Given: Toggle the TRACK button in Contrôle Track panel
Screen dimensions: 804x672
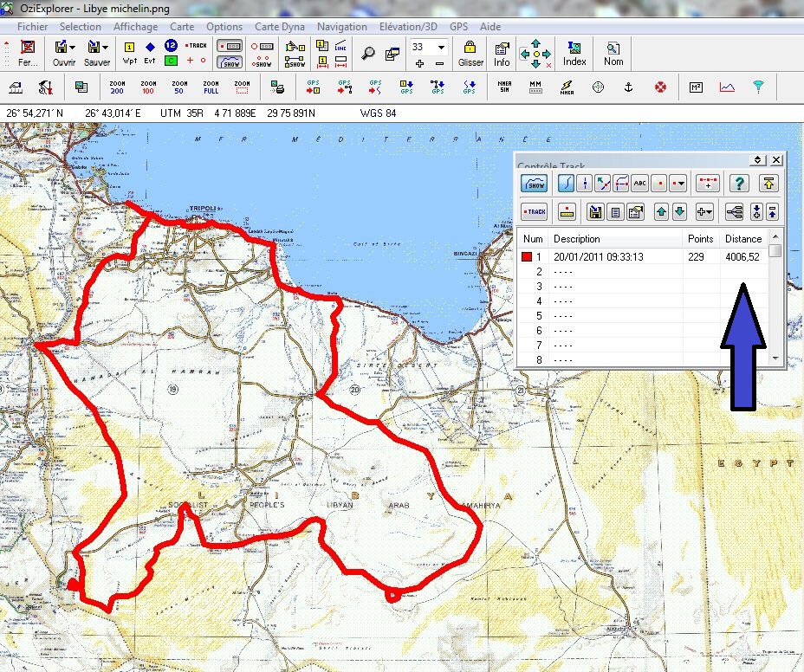Looking at the screenshot, I should tap(535, 211).
